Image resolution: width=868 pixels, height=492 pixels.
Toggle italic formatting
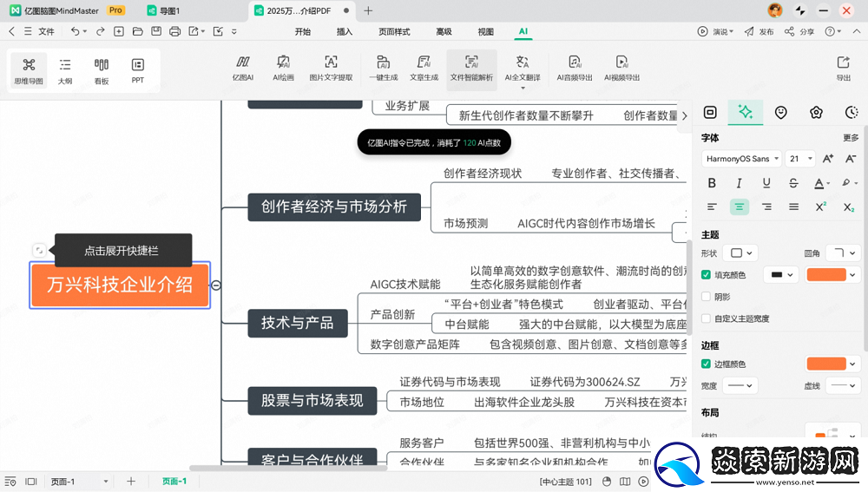click(739, 182)
